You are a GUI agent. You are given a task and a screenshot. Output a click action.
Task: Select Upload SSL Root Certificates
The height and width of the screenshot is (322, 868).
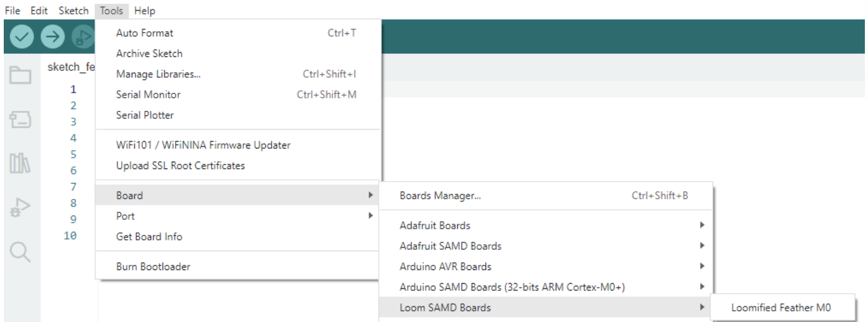238,166
